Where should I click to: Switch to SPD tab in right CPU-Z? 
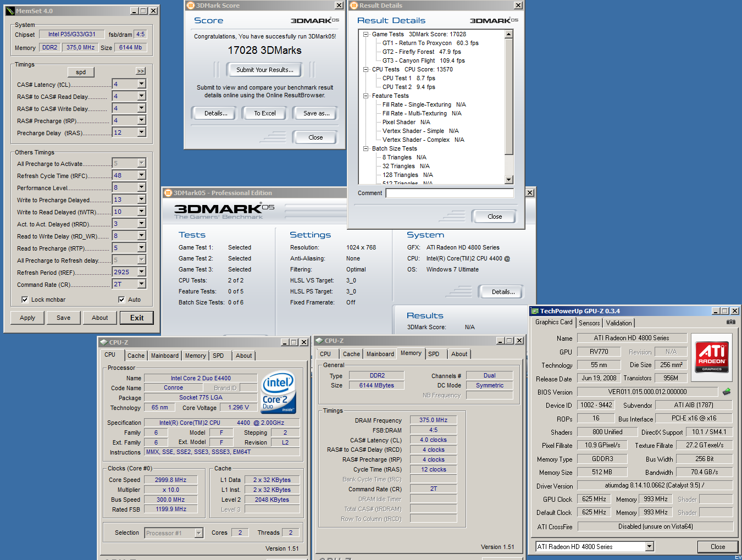click(x=434, y=354)
